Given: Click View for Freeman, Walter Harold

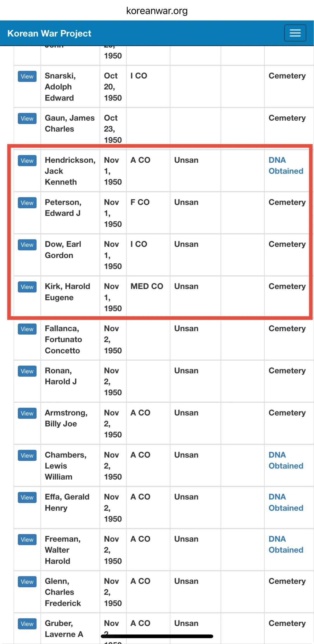Looking at the screenshot, I should pos(27,540).
